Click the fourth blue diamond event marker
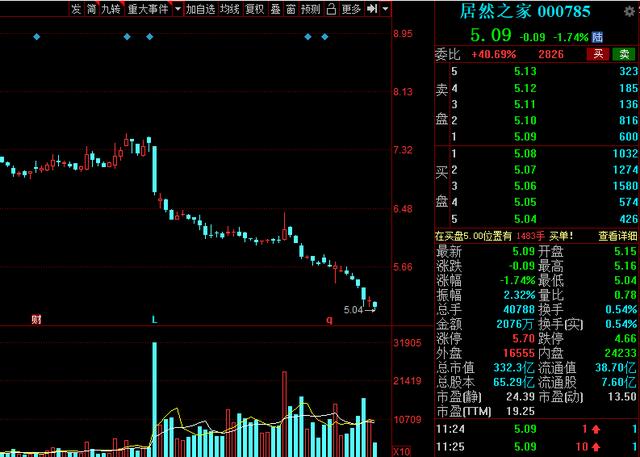The height and width of the screenshot is (457, 640). pos(308,37)
